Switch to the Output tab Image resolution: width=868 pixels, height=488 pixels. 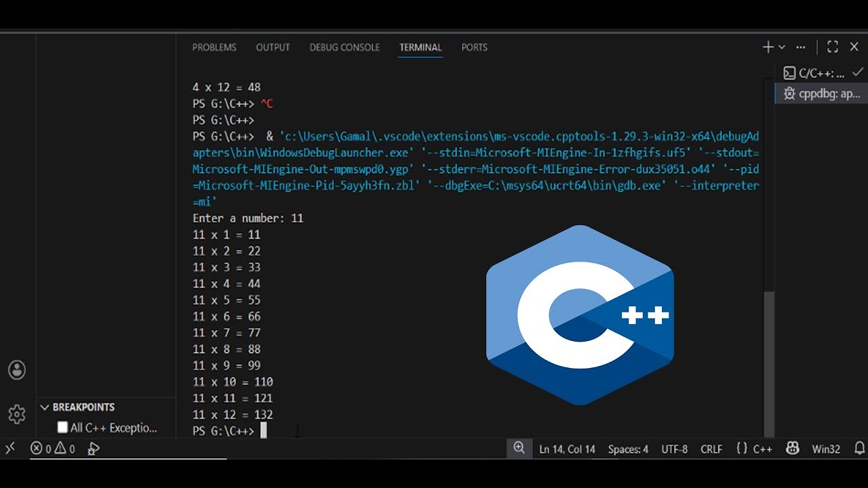[x=273, y=47]
